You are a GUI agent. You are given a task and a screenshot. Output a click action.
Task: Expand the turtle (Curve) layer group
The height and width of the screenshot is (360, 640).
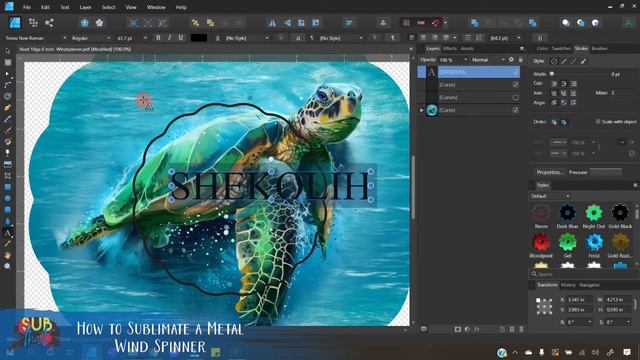pyautogui.click(x=421, y=110)
